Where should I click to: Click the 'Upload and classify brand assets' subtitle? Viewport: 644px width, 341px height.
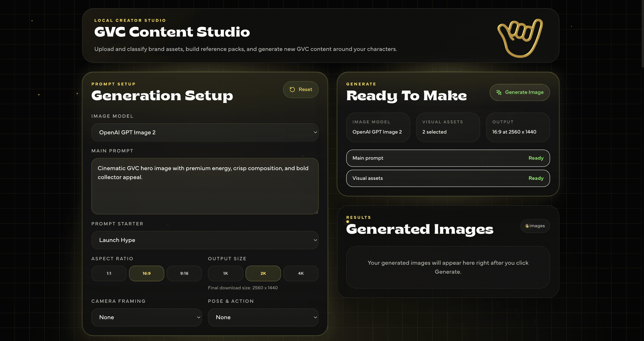point(245,49)
